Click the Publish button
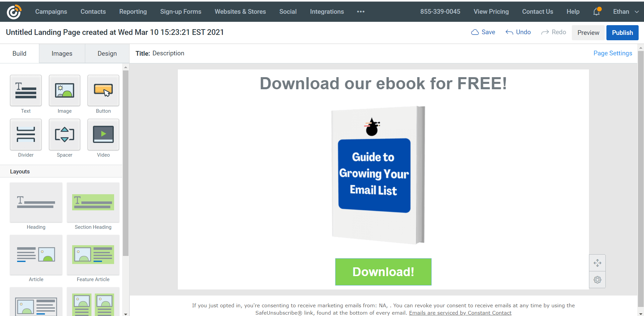This screenshot has width=644, height=316. tap(622, 33)
